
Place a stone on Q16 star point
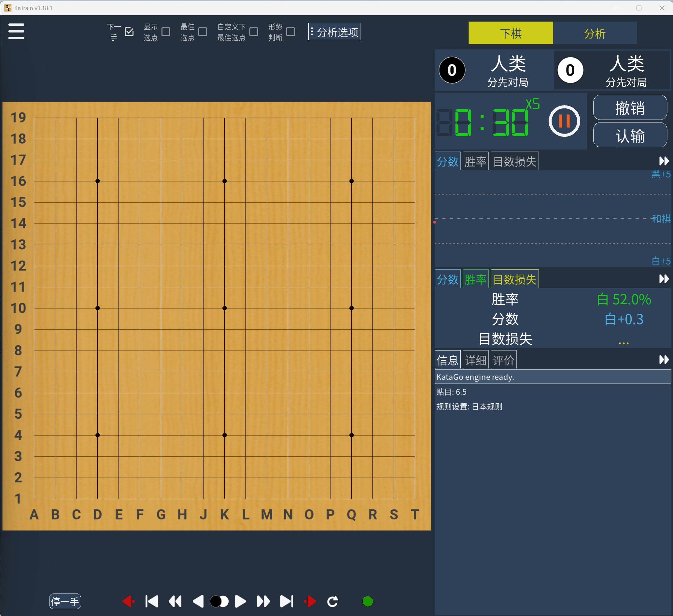[x=352, y=181]
